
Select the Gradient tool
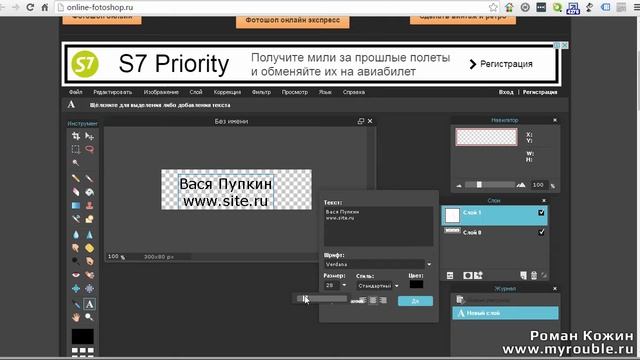(x=76, y=205)
